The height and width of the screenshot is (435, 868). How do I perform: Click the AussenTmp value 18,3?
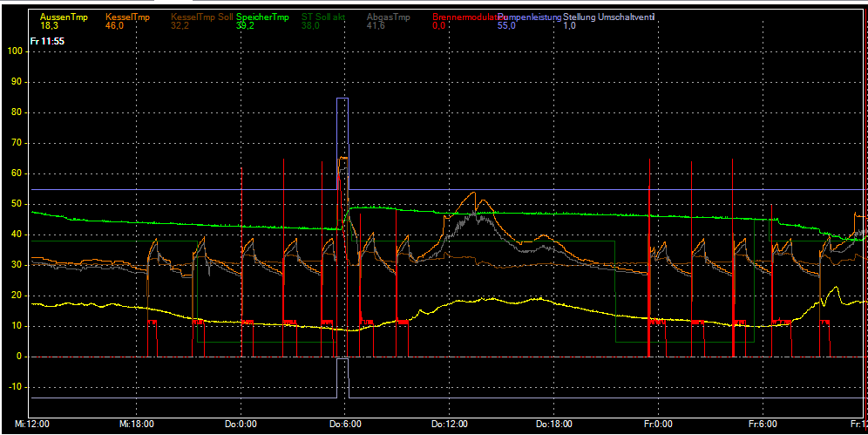pos(50,26)
